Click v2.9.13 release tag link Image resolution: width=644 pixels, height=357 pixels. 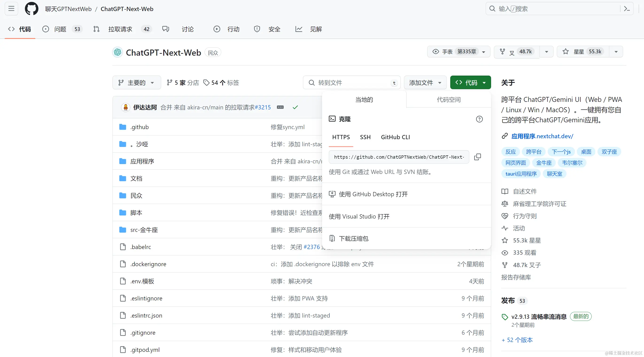click(539, 317)
